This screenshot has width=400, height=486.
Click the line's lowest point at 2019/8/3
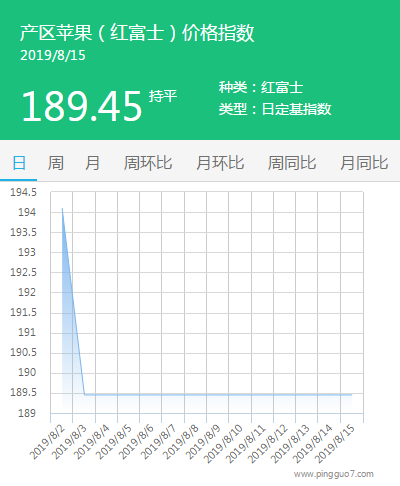[85, 395]
